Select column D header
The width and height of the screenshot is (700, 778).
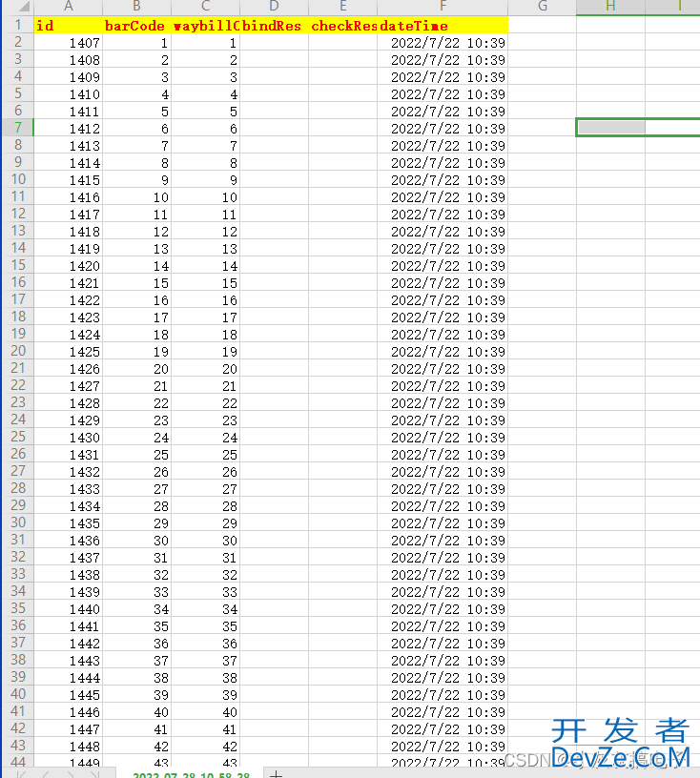pos(274,7)
